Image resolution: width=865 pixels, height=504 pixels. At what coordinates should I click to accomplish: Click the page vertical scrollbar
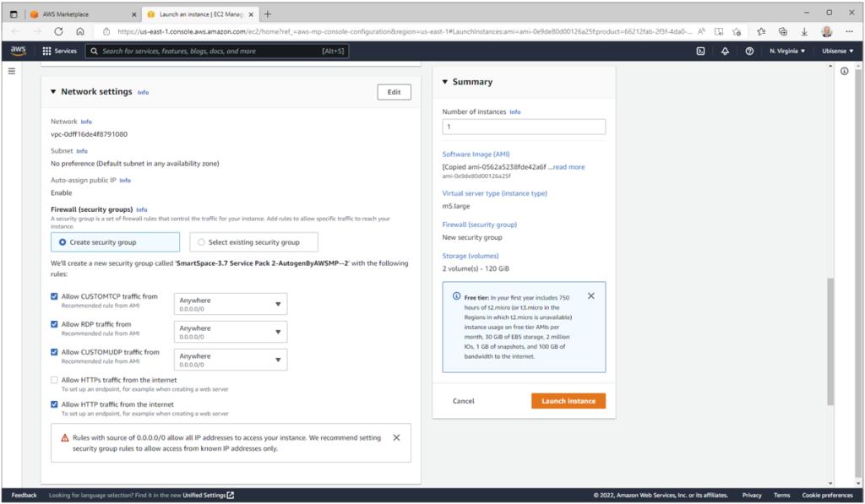click(x=830, y=342)
